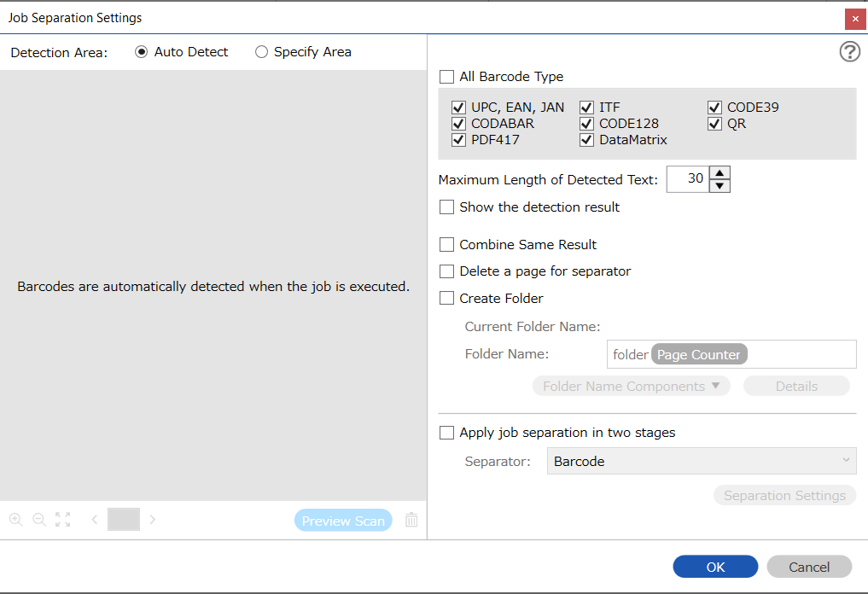Click the zoom out magnifier icon
The width and height of the screenshot is (868, 594).
(39, 519)
